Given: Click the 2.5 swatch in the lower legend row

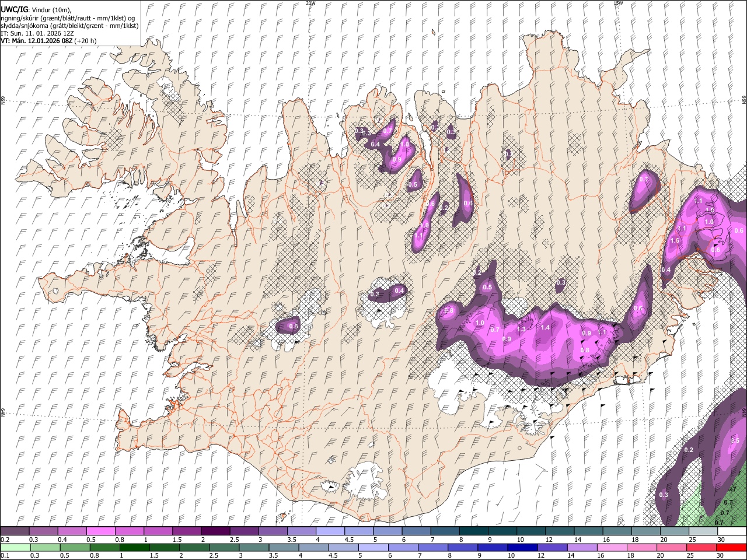Looking at the screenshot, I should pyautogui.click(x=224, y=547).
